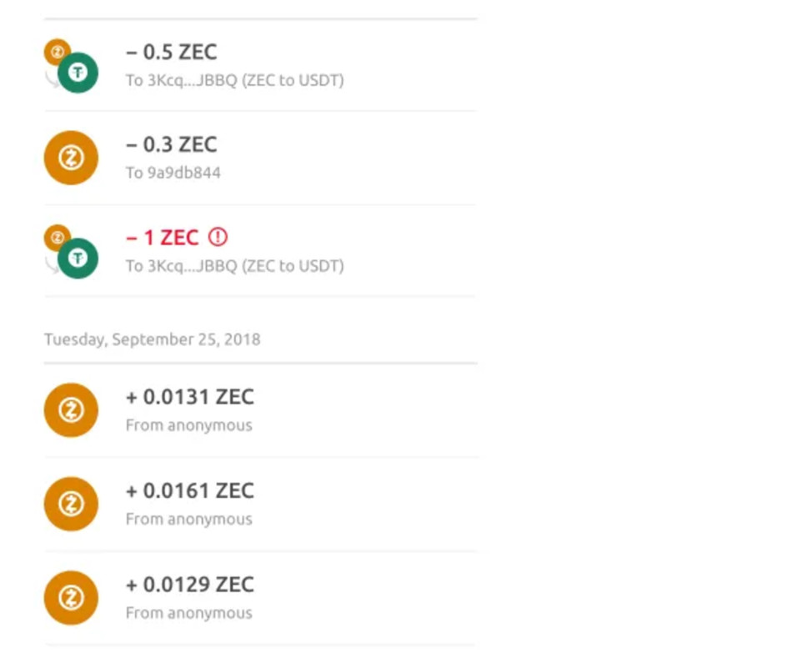This screenshot has height=653, width=812.
Task: Open the +0.0131 ZEC incoming transaction
Action: (x=189, y=397)
